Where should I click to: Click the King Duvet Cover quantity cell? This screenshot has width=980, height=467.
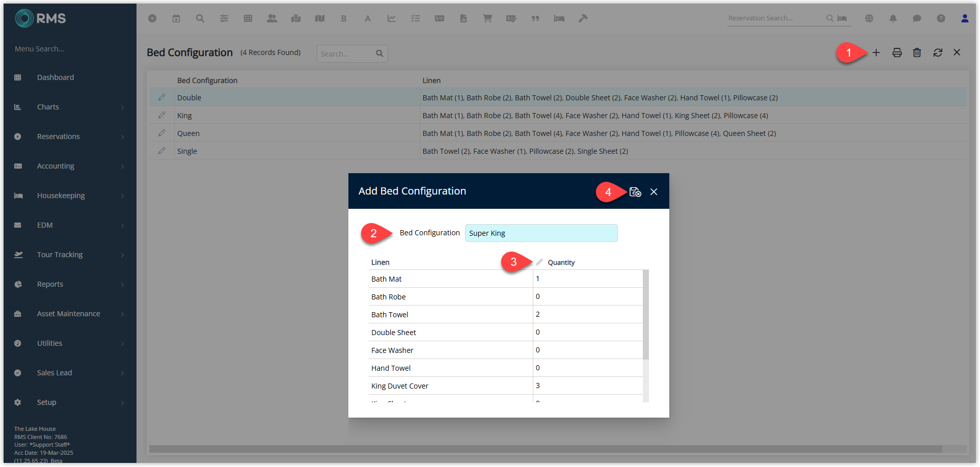coord(588,386)
